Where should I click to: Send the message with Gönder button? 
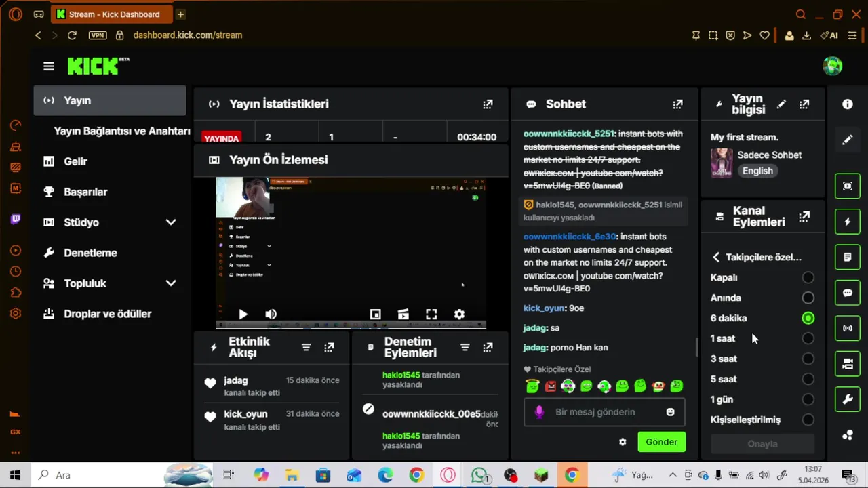tap(661, 442)
